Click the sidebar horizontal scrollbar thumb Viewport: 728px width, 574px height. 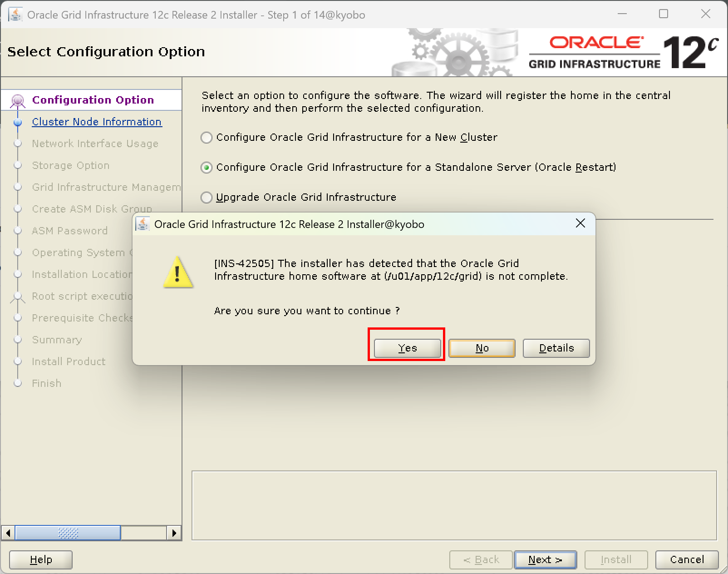coord(68,533)
